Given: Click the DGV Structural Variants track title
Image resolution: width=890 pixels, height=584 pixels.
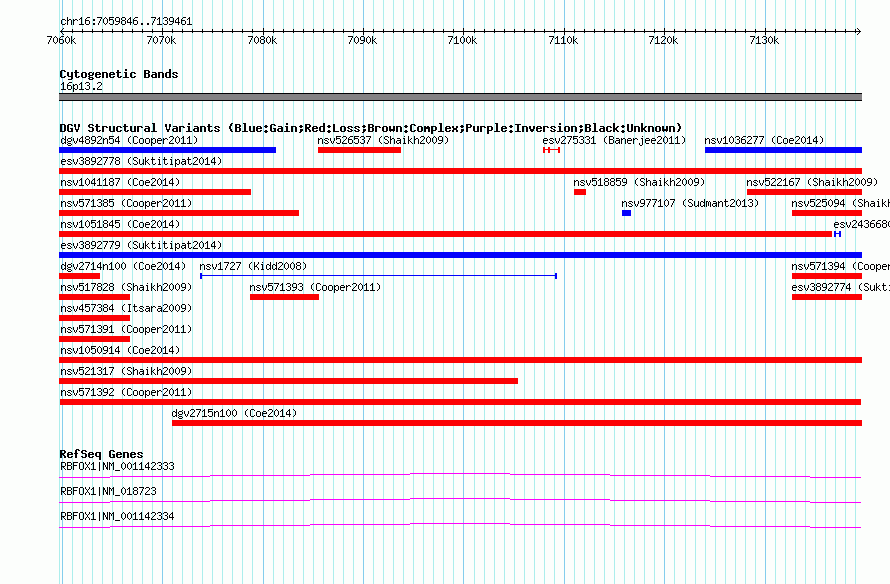Looking at the screenshot, I should (x=371, y=128).
